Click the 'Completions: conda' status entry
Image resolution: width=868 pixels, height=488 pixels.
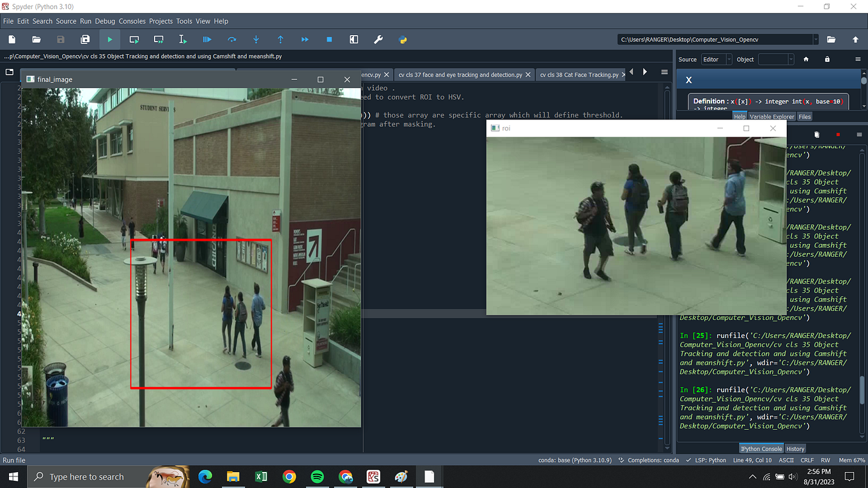click(x=648, y=460)
